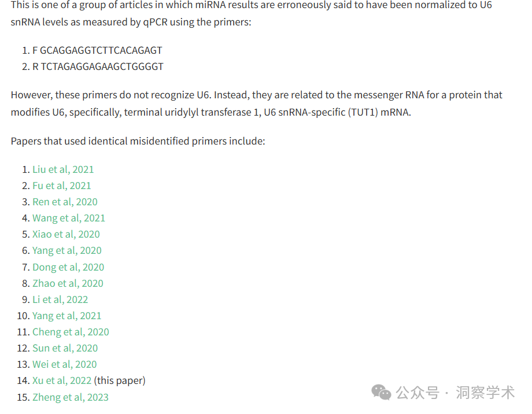Screen dimensions: 532x414
Task: Open the Xiao et al, 2020 paper link
Action: pos(66,234)
